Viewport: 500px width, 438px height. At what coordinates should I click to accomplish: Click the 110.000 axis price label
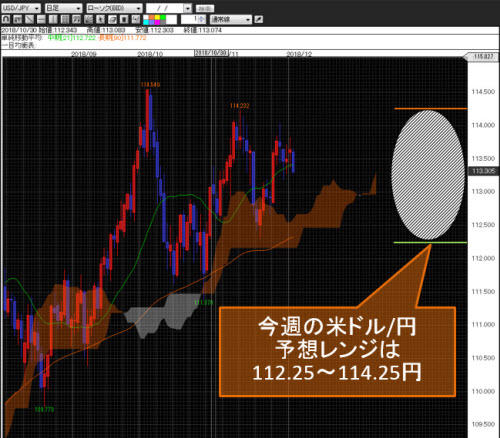[x=483, y=391]
